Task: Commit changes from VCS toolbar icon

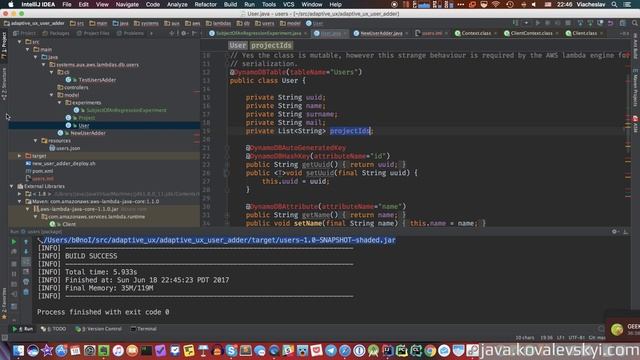Action: click(x=590, y=23)
